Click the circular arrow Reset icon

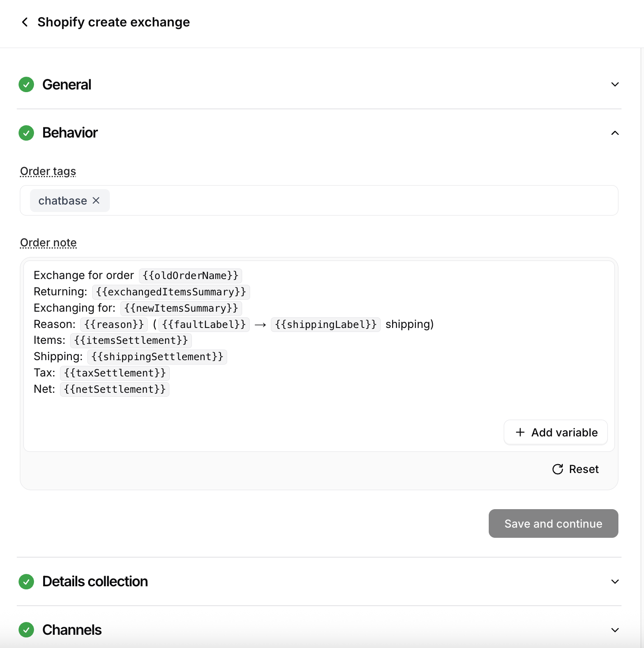coord(558,469)
